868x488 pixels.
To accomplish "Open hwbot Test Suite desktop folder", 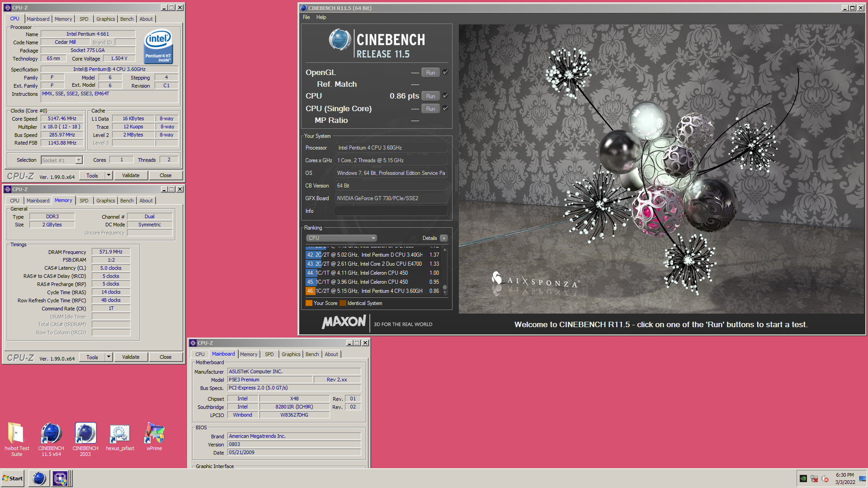I will pyautogui.click(x=16, y=438).
